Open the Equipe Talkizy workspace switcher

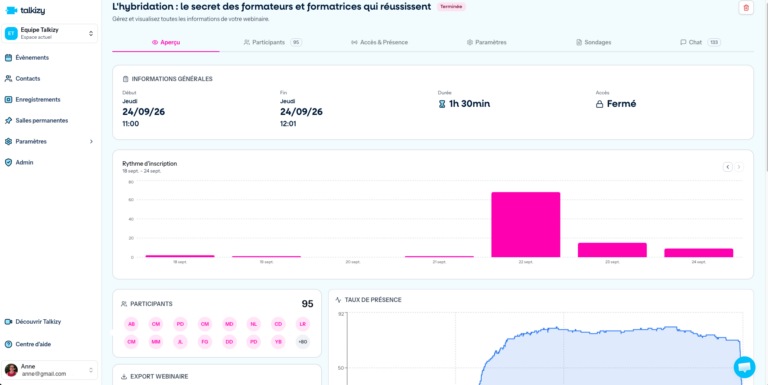[49, 33]
